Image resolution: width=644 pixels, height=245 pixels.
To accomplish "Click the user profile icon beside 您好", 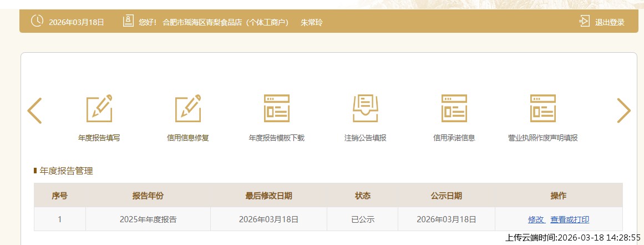I will 128,22.
